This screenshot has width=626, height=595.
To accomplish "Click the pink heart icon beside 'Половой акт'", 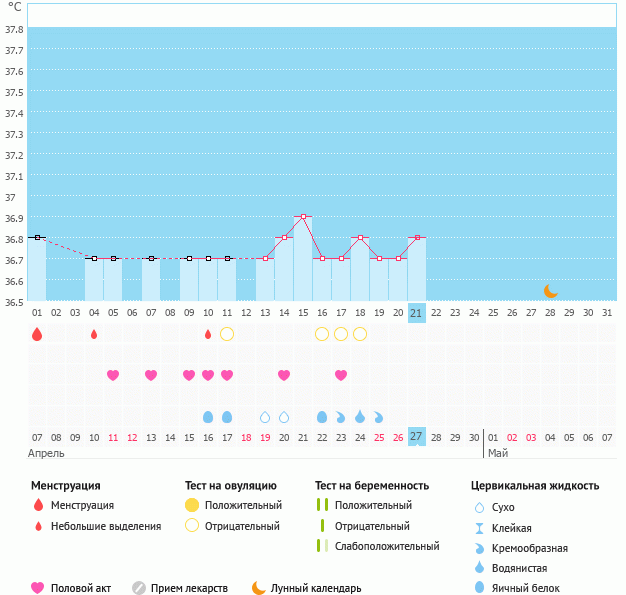I will [38, 588].
